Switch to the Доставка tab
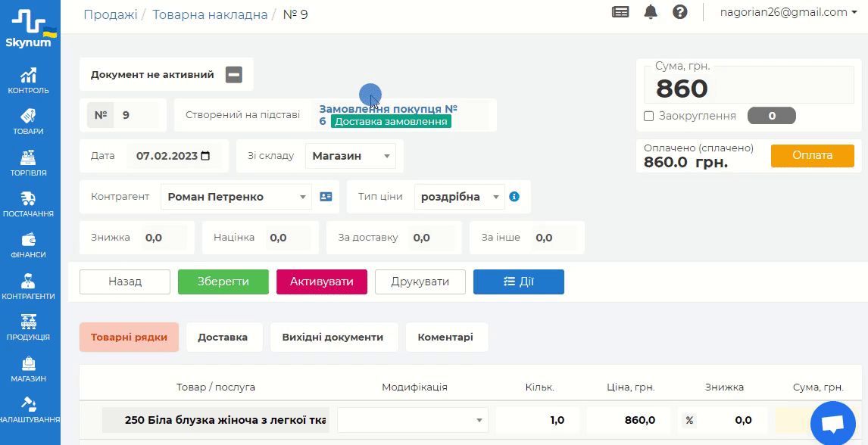The height and width of the screenshot is (445, 868). (x=223, y=338)
